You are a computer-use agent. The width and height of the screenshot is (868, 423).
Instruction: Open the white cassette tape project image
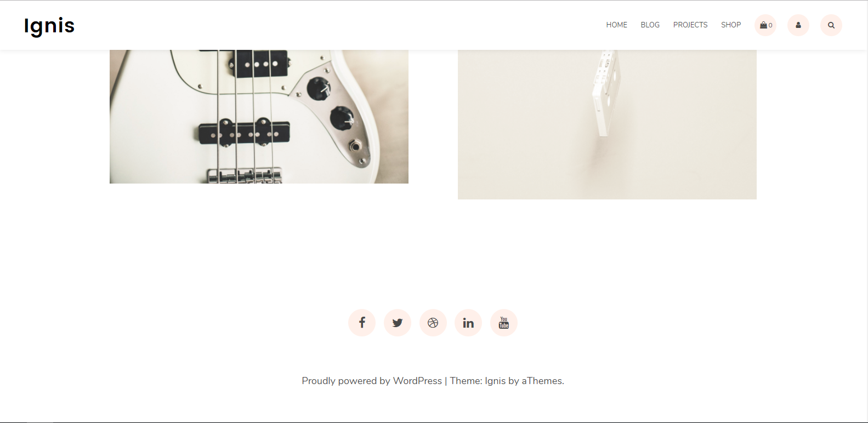[x=607, y=124]
